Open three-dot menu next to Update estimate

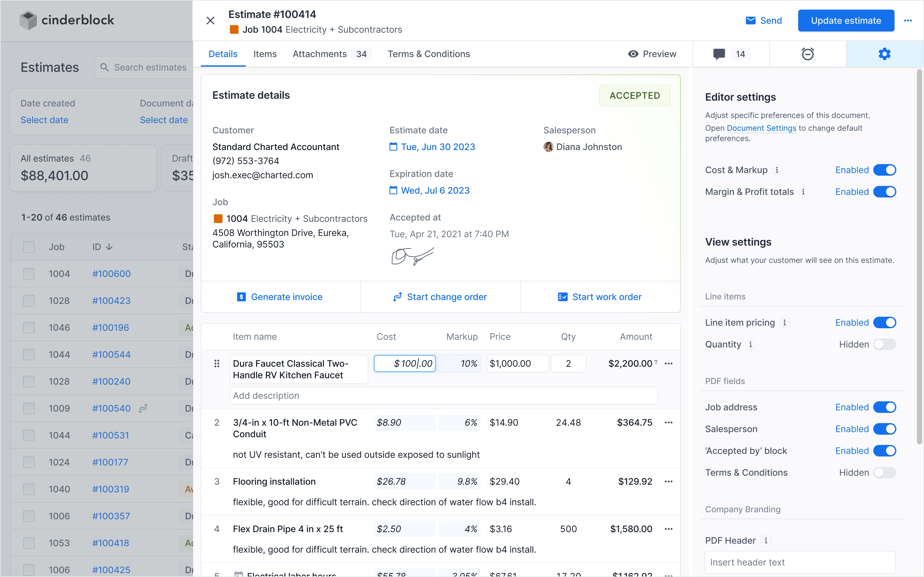[908, 21]
